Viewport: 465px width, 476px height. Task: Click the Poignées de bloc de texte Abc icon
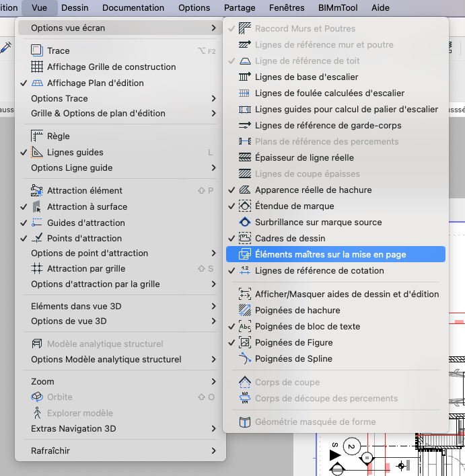tap(245, 326)
